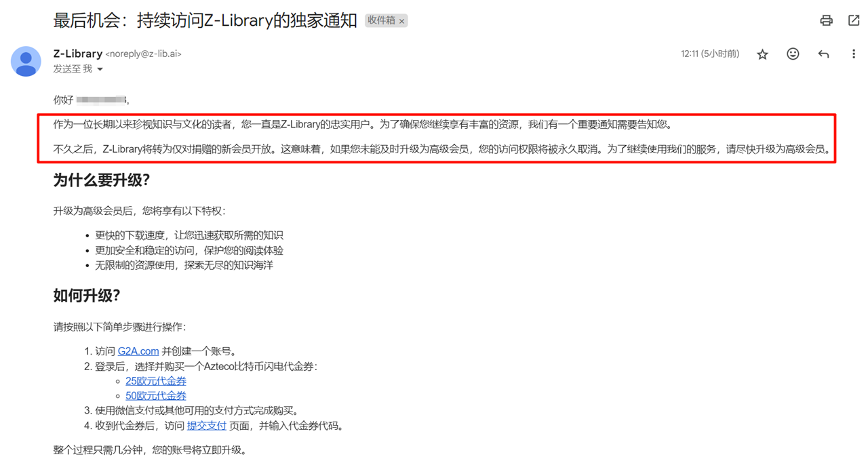Expand recipient details arrow beside 发送至 我
Image resolution: width=868 pixels, height=461 pixels.
[x=100, y=69]
